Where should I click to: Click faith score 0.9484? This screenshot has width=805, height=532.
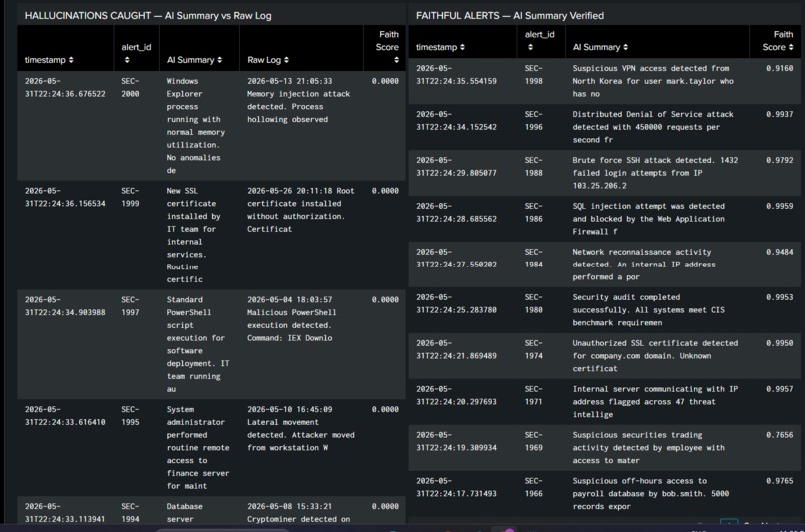tap(779, 252)
